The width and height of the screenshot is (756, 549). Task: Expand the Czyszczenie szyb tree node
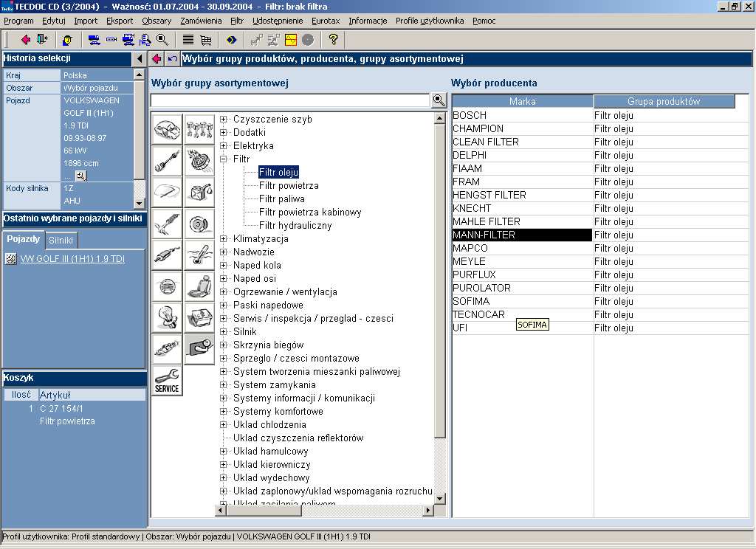click(223, 119)
